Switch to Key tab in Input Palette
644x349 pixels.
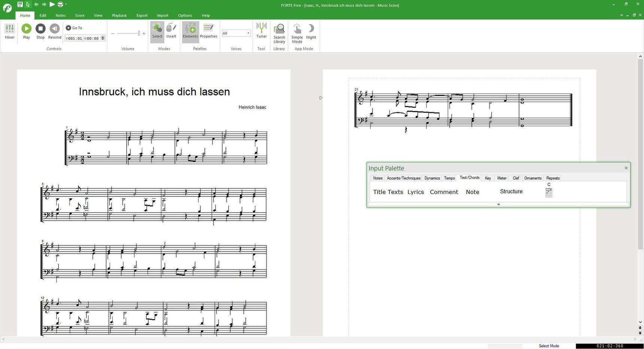coord(488,178)
